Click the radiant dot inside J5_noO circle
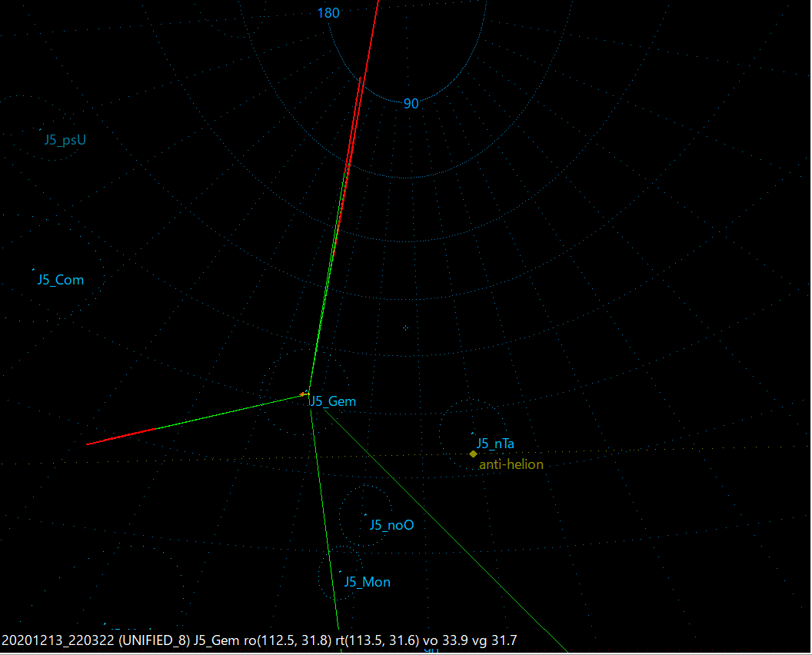 (364, 514)
